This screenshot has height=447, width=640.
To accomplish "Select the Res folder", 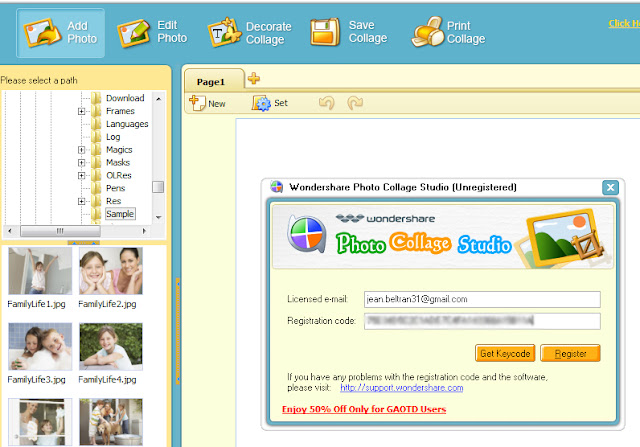I will [113, 201].
